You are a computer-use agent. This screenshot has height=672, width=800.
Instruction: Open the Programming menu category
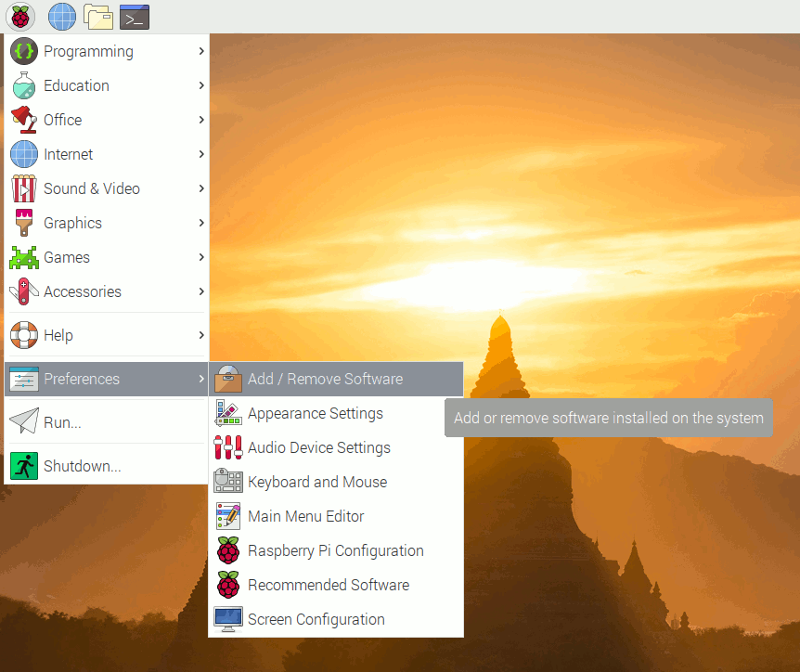[x=107, y=51]
